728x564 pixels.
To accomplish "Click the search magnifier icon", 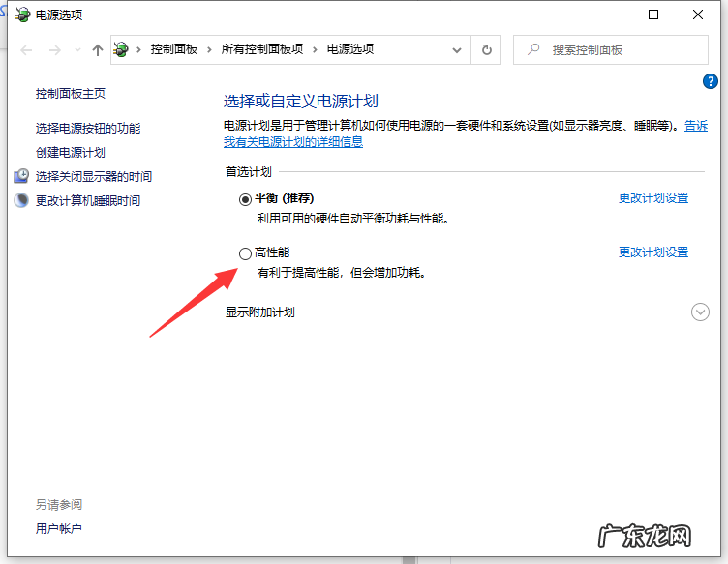I will [533, 49].
